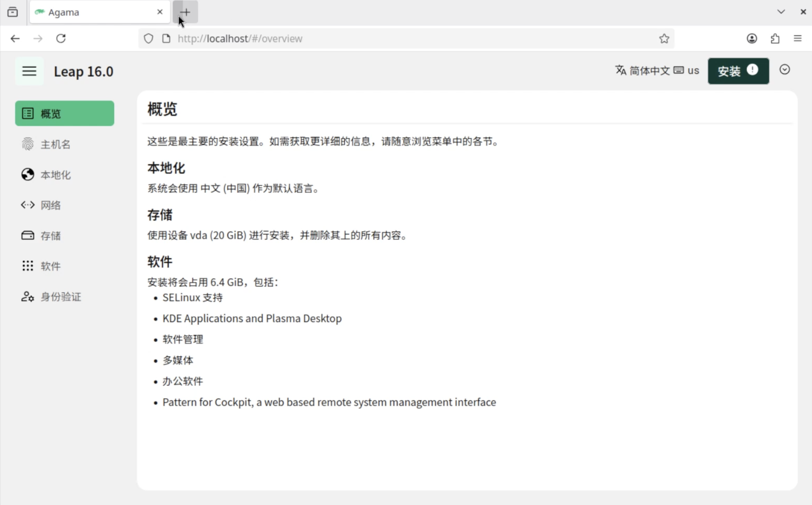Image resolution: width=812 pixels, height=505 pixels.
Task: Open the recent browsing tab view icon
Action: coord(13,12)
